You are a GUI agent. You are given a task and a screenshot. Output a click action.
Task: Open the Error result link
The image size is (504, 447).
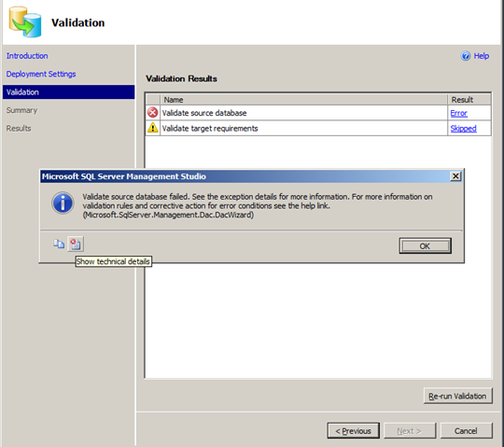coord(458,113)
